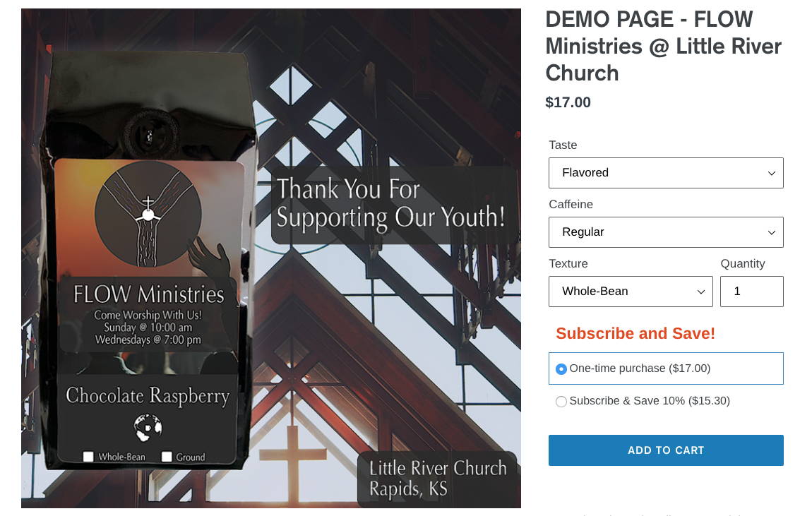This screenshot has width=812, height=516.
Task: Open the Caffeine dropdown showing Regular
Action: click(x=666, y=232)
